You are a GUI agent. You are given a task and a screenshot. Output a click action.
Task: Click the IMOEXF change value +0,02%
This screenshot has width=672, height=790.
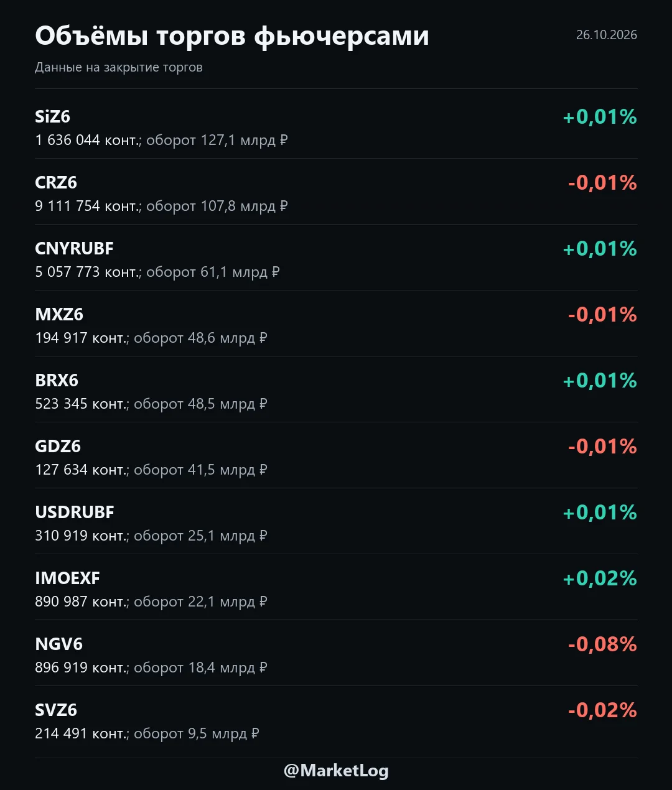coord(600,579)
